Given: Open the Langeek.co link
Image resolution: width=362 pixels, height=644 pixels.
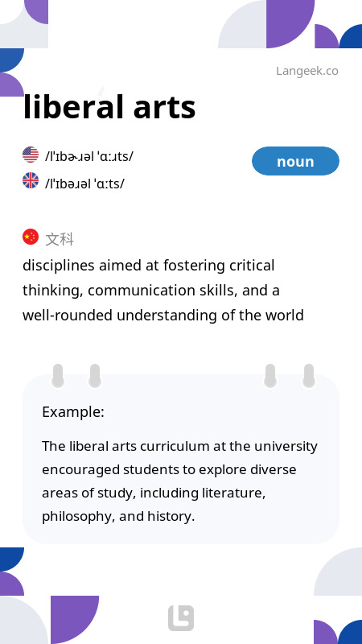Looking at the screenshot, I should pyautogui.click(x=307, y=71).
